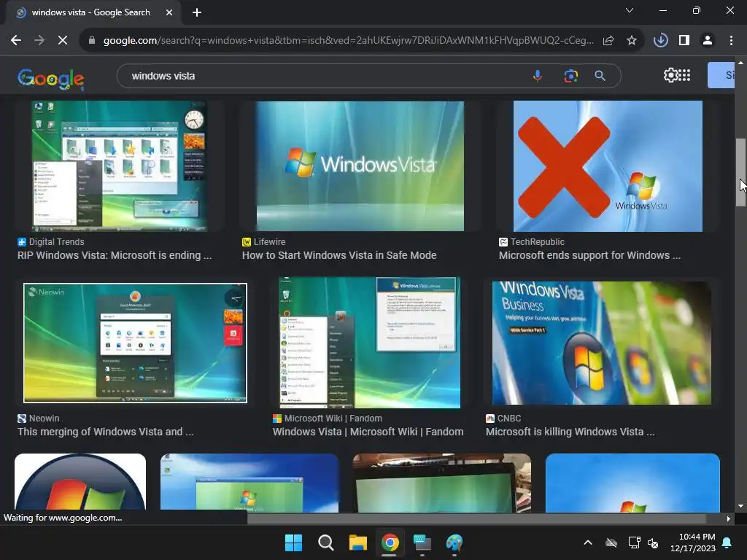The image size is (747, 560).
Task: Open Chrome three-dot menu
Action: (x=731, y=41)
